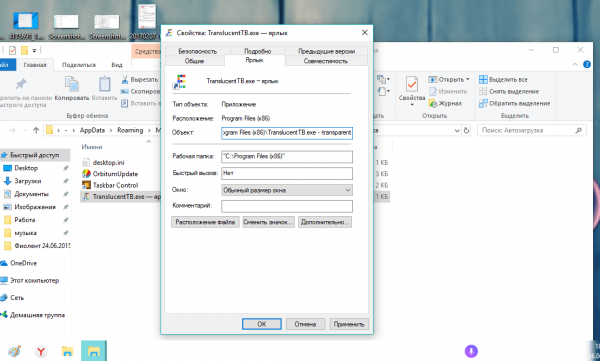The width and height of the screenshot is (600, 361).
Task: Click Расположение файла button
Action: (x=205, y=222)
